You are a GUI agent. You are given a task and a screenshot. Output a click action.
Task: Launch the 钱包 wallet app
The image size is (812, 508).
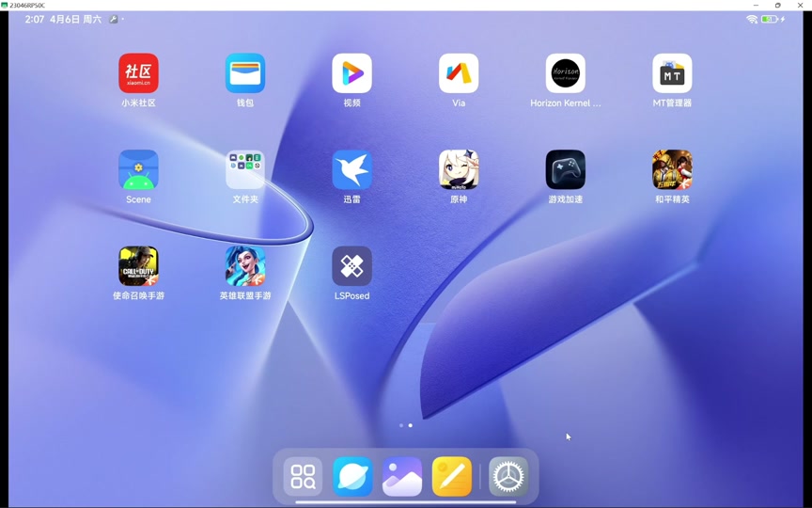[x=245, y=73]
